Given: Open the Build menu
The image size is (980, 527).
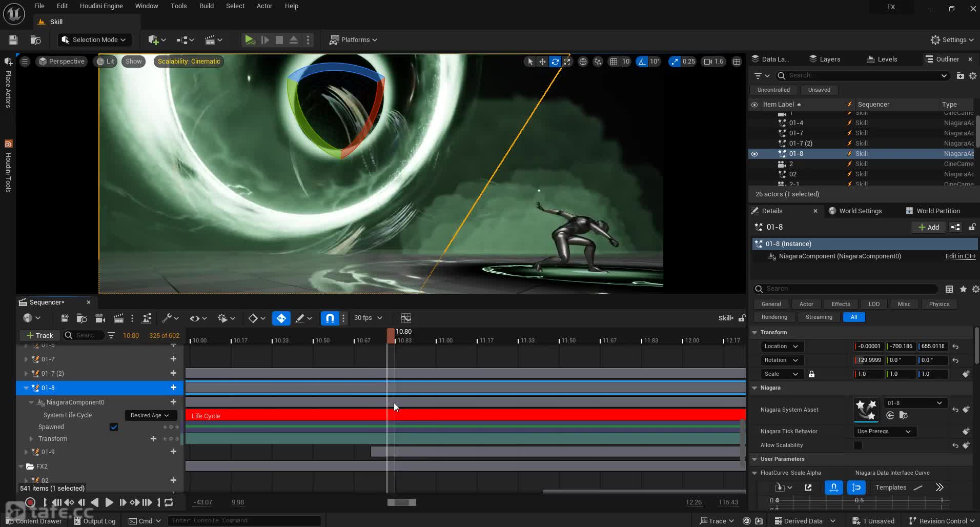Looking at the screenshot, I should coord(207,6).
